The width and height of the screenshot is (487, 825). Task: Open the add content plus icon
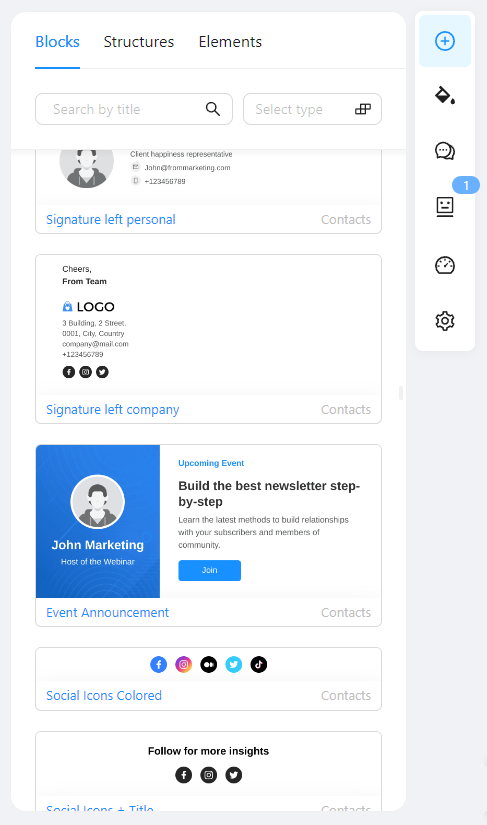point(445,41)
